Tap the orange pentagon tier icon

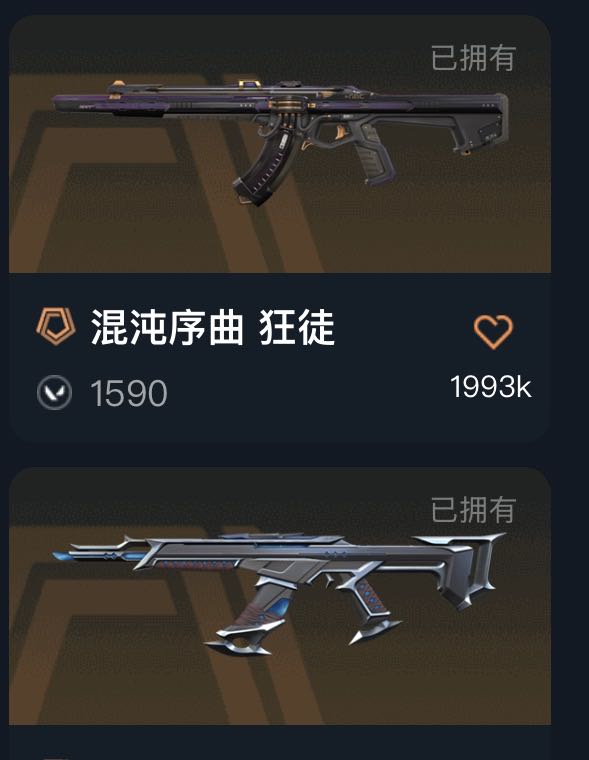point(56,326)
